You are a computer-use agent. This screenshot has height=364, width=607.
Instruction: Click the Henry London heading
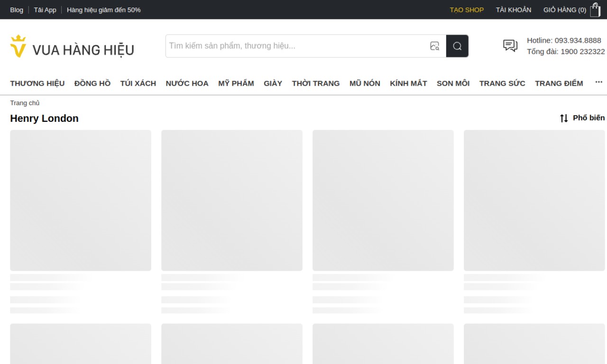44,118
